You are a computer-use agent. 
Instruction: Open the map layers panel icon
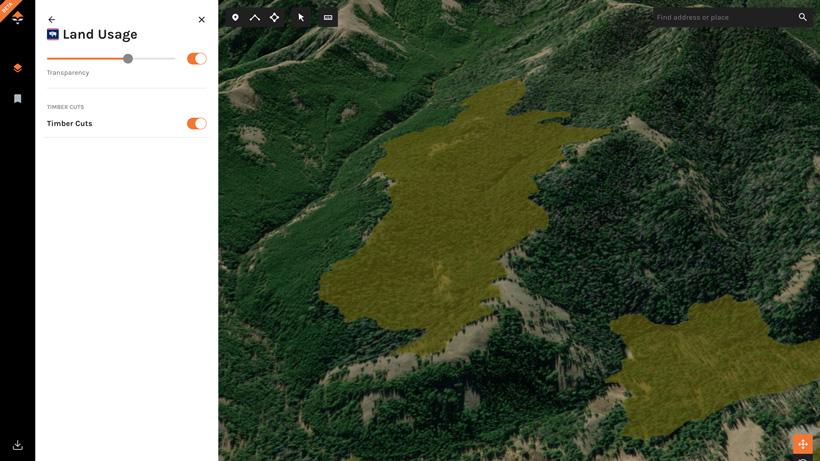pyautogui.click(x=17, y=68)
